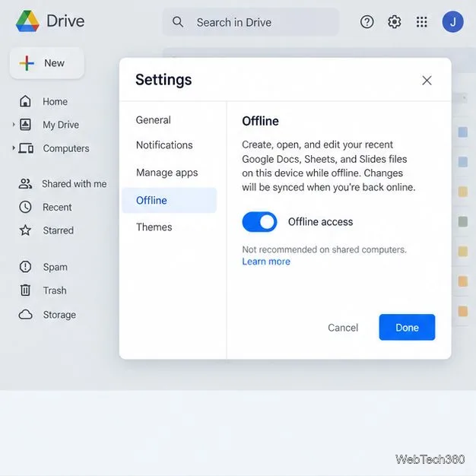476x476 pixels.
Task: Open Computers label in sidebar
Action: (66, 148)
